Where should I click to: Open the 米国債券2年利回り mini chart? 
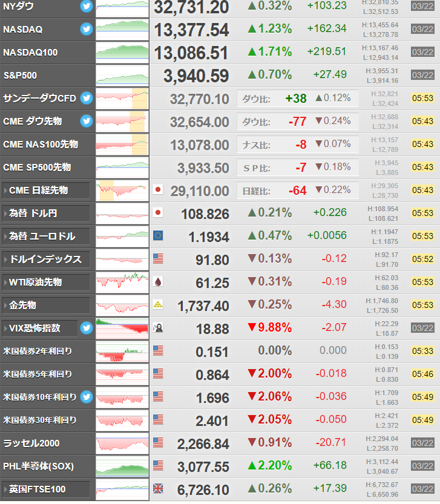[x=122, y=352]
